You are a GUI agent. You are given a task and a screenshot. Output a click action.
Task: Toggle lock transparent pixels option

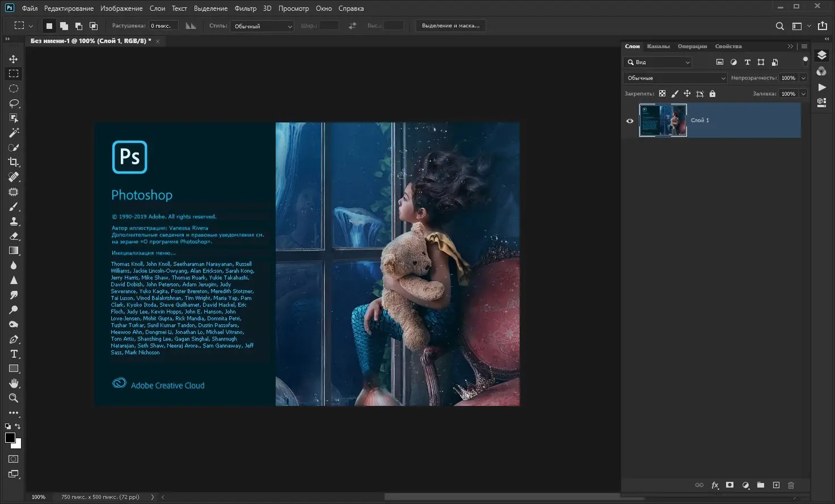tap(662, 94)
